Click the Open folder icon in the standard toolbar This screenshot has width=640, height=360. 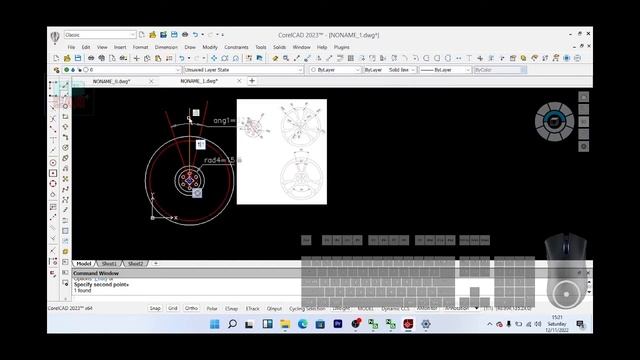click(x=67, y=58)
